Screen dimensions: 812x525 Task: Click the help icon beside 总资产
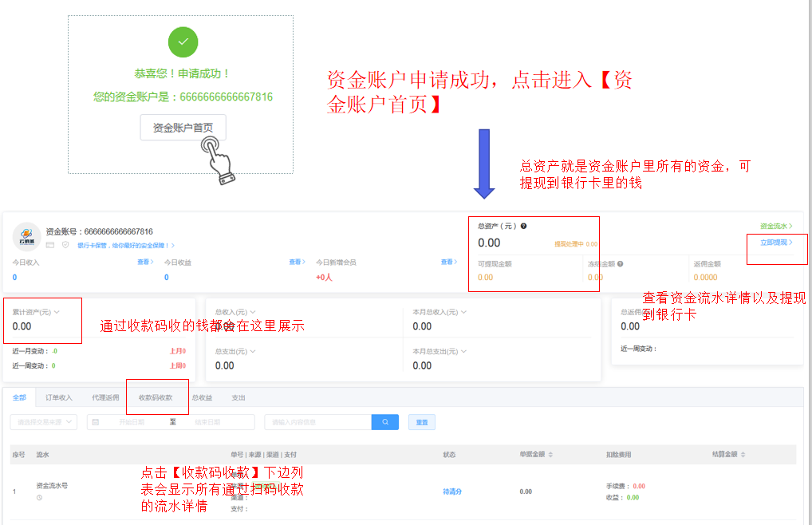click(523, 226)
